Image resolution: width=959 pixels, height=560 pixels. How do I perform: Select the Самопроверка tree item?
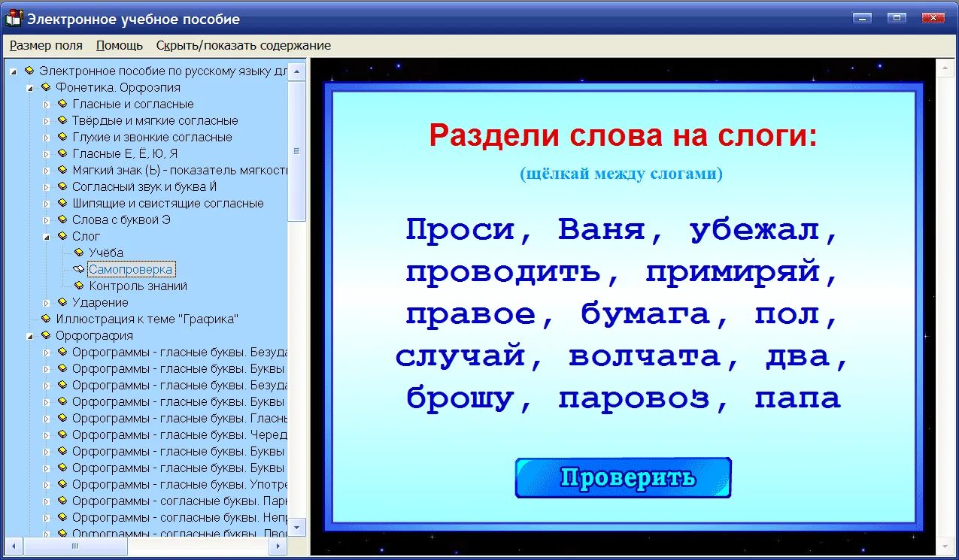point(132,269)
